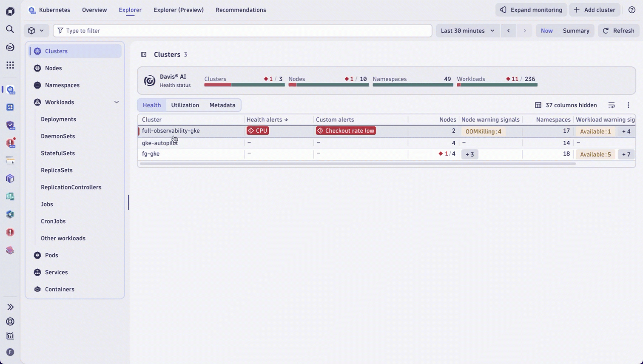643x364 pixels.
Task: Open the purple shield security app icon
Action: (10, 125)
